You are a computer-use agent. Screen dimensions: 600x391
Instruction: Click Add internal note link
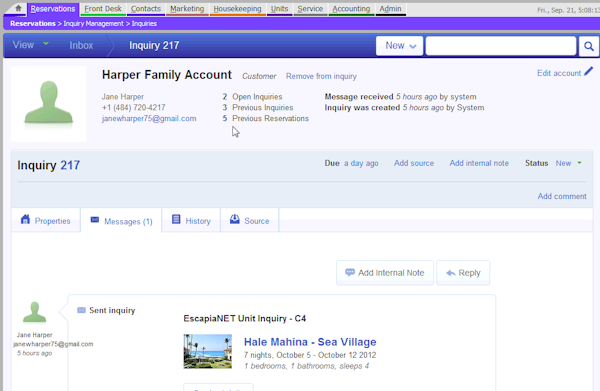tap(479, 163)
